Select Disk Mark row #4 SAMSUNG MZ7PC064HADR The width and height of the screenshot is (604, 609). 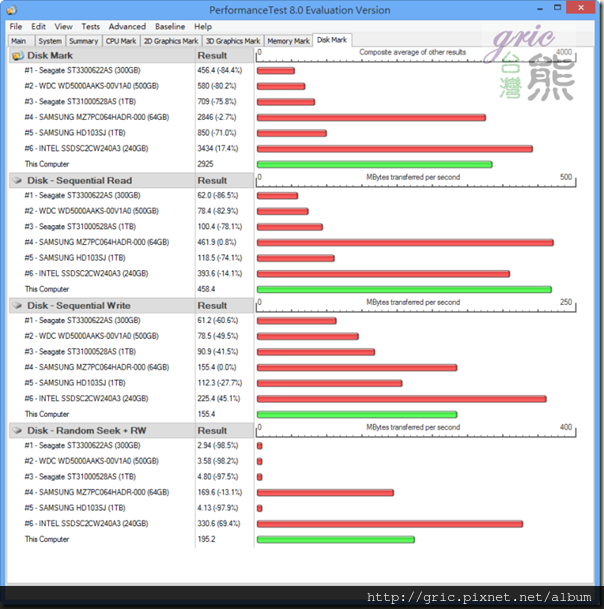coord(97,117)
